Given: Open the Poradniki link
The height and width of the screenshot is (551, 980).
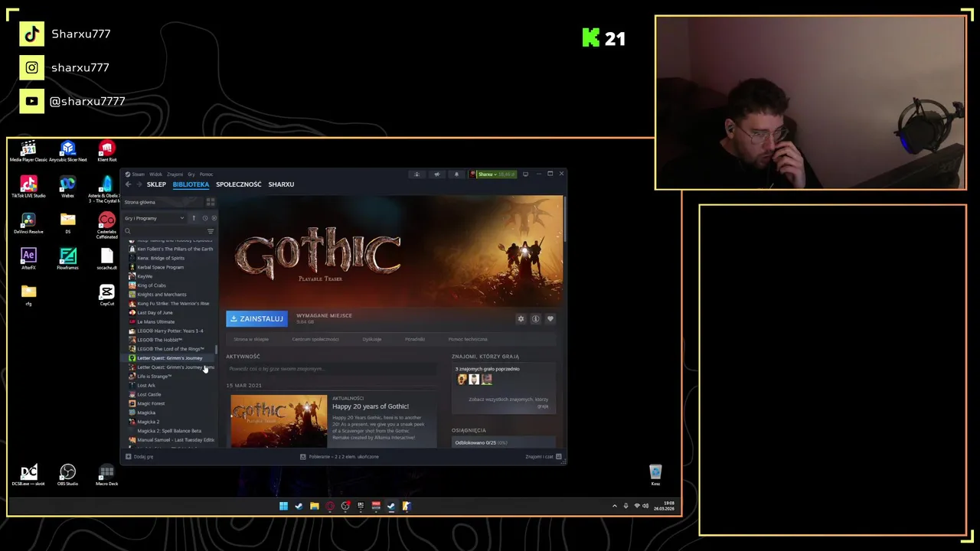Looking at the screenshot, I should pyautogui.click(x=415, y=339).
